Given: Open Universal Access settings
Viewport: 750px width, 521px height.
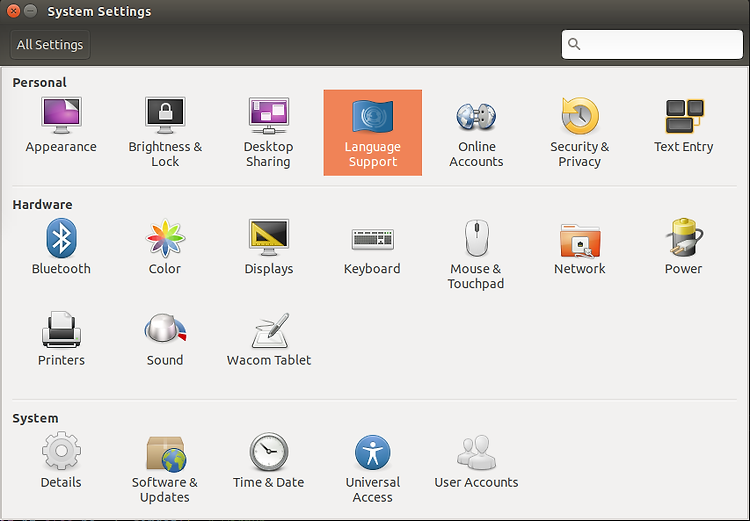Looking at the screenshot, I should (x=373, y=468).
